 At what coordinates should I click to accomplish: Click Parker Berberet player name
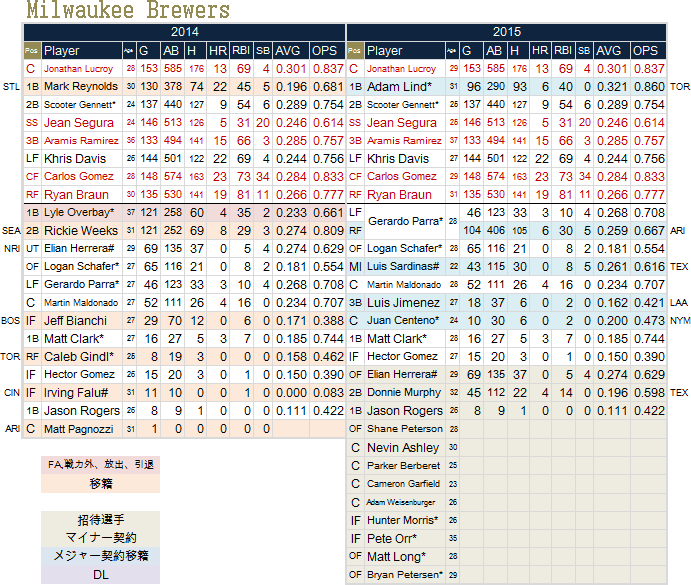tap(404, 466)
